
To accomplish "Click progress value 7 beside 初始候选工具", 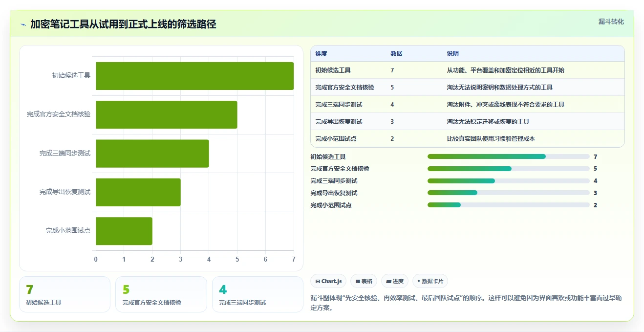I will click(595, 157).
